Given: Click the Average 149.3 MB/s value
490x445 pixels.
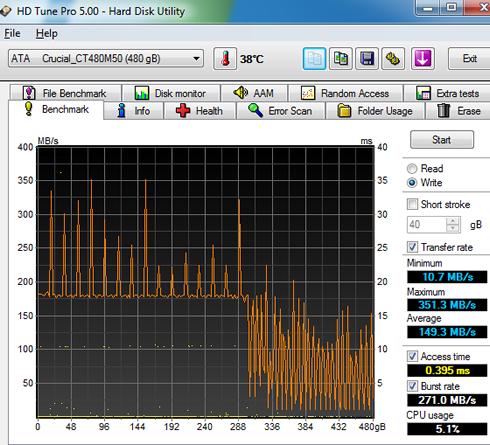Looking at the screenshot, I should [447, 332].
